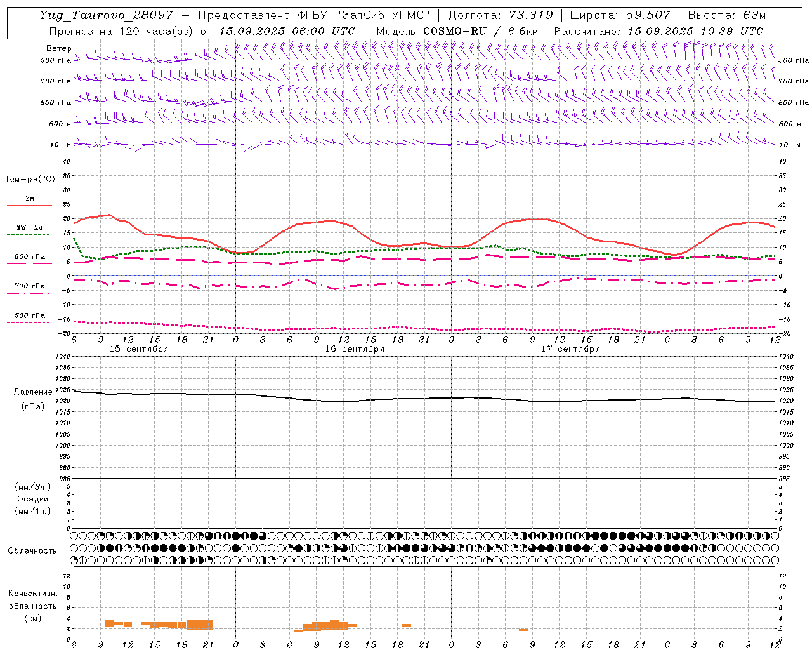Click the (км) unit label for convective cloud

(x=33, y=618)
